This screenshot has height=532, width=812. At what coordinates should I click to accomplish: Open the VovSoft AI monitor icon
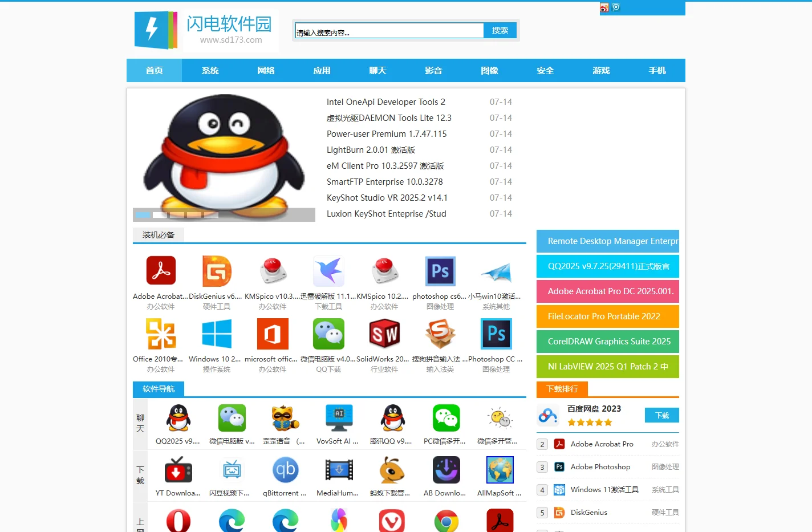click(339, 418)
